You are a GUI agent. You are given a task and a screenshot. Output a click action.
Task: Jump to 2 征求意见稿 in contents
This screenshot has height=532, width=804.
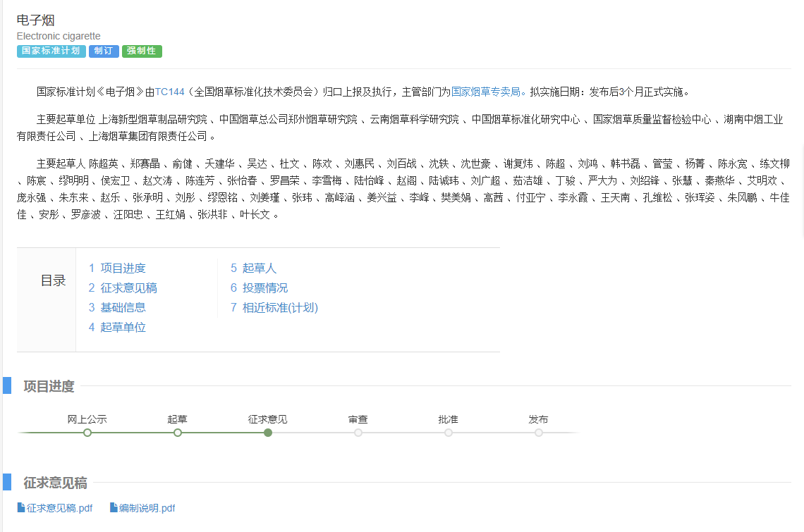click(123, 288)
